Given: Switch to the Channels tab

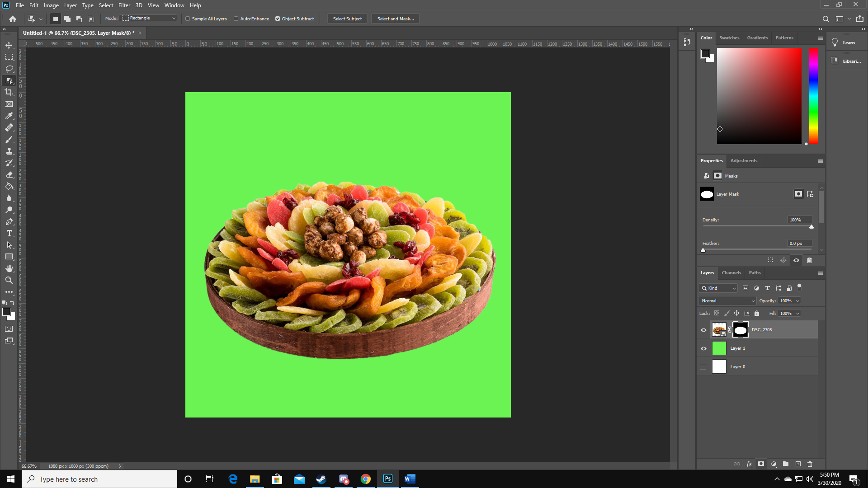Looking at the screenshot, I should coord(731,273).
